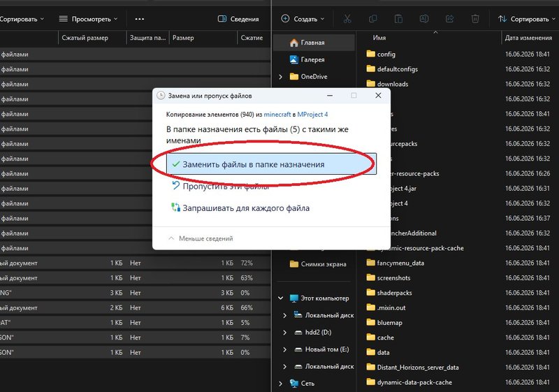Go to Главная in navigation pane
This screenshot has height=392, width=559.
314,43
